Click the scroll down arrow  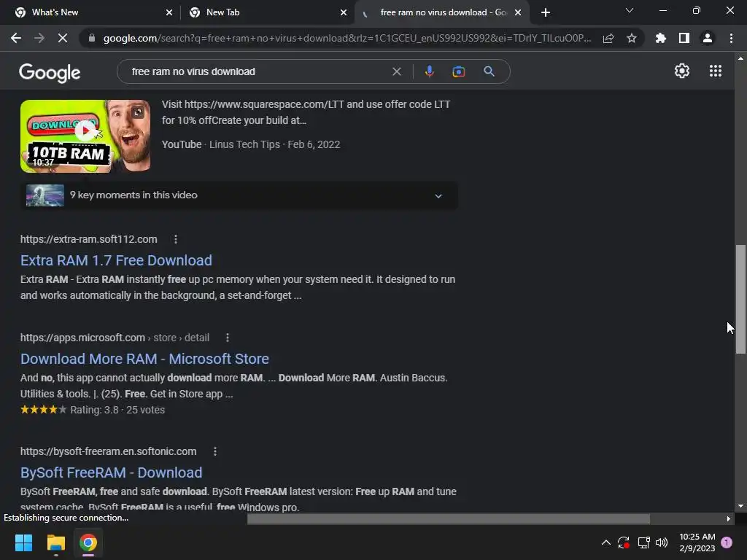pyautogui.click(x=740, y=506)
